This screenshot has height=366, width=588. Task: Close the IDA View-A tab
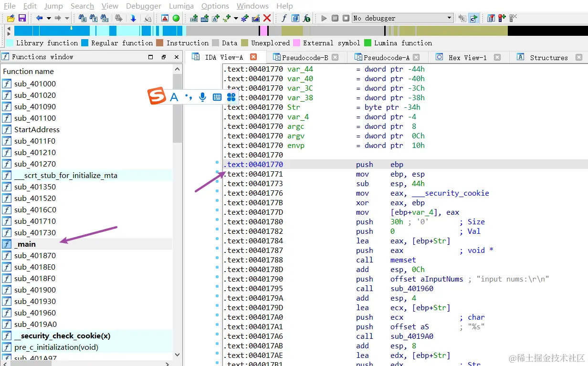253,57
